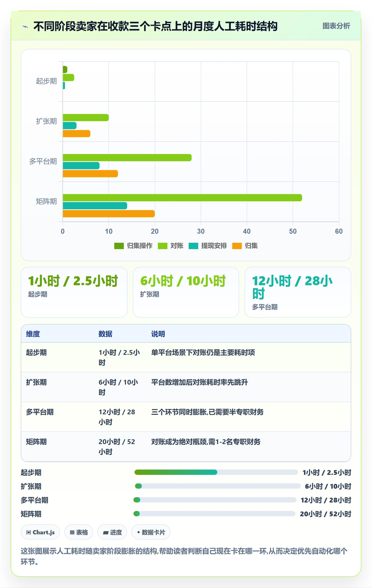
Task: Click the teal 矩阵期 bar in the chart
Action: pyautogui.click(x=95, y=206)
